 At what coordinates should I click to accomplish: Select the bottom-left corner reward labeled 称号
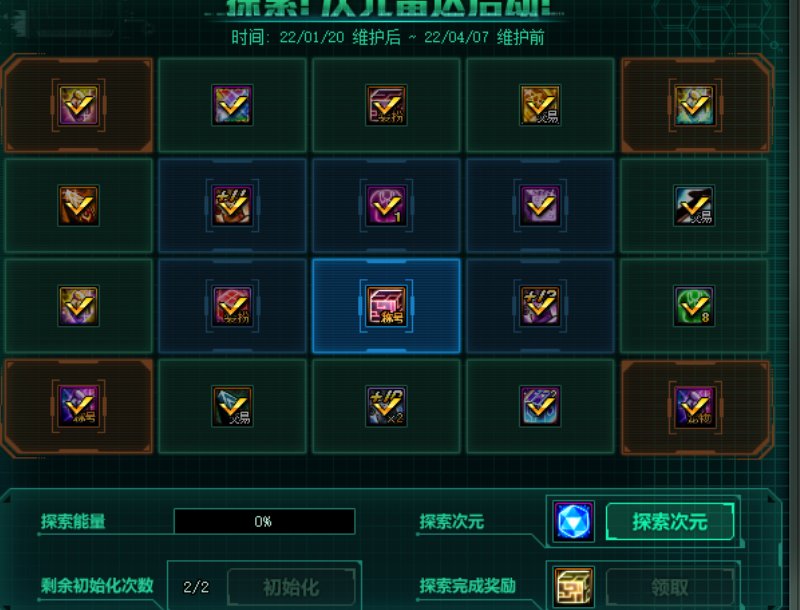point(78,406)
